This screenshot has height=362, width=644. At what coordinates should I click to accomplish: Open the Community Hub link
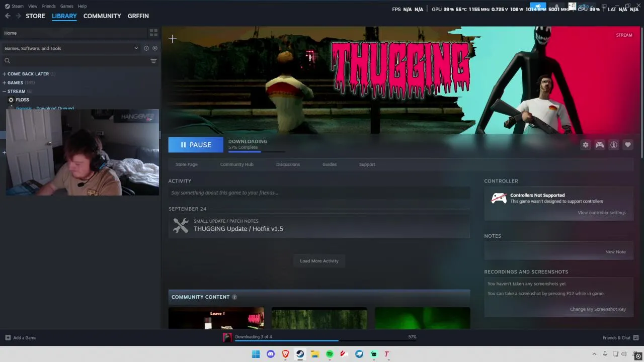click(236, 164)
